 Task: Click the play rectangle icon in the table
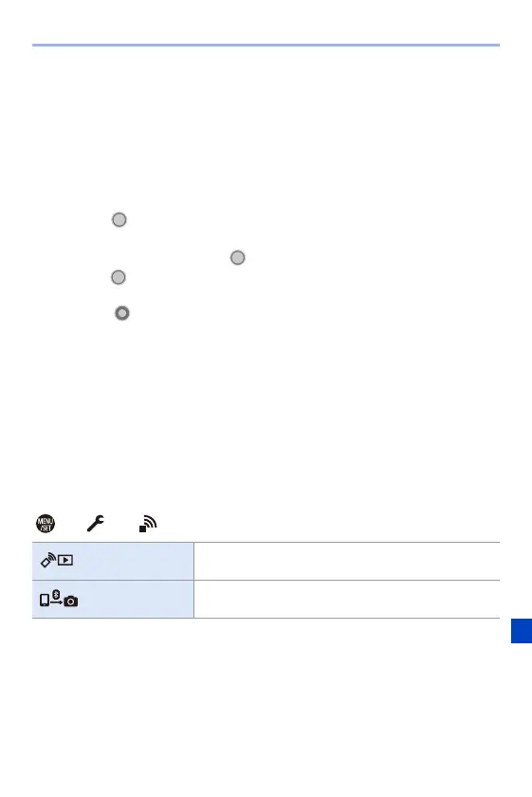click(x=65, y=560)
